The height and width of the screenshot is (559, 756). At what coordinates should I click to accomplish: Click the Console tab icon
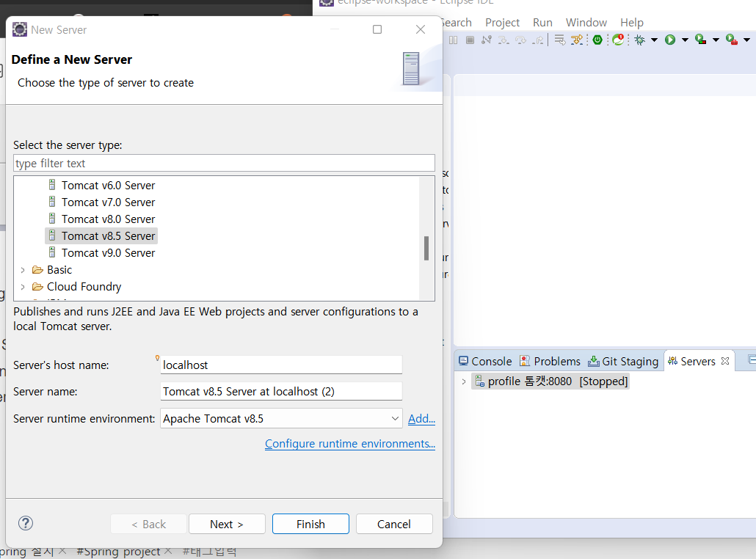463,361
